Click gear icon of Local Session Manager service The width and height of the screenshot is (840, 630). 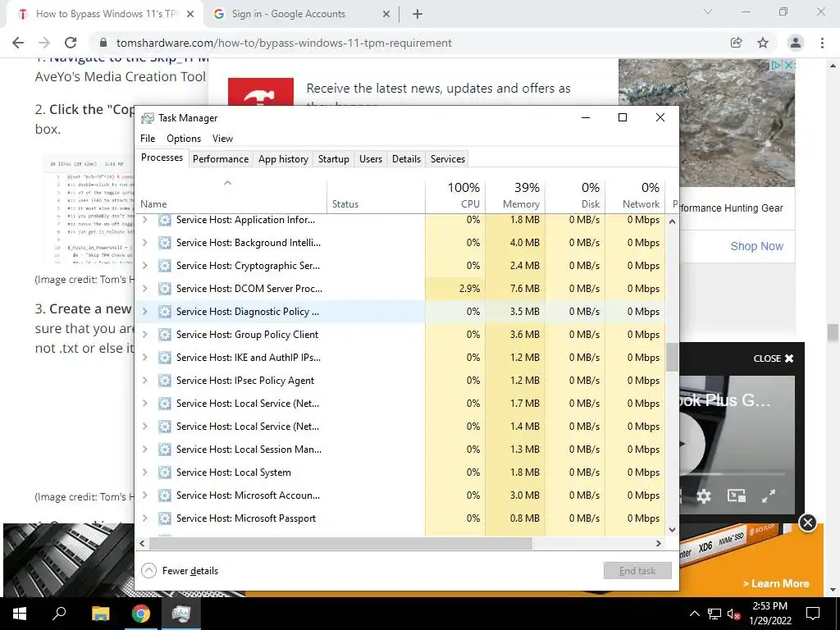coord(165,450)
